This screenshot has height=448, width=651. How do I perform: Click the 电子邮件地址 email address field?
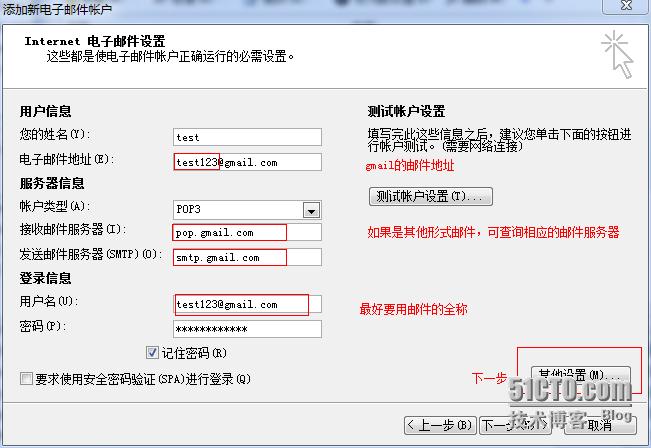(x=247, y=162)
